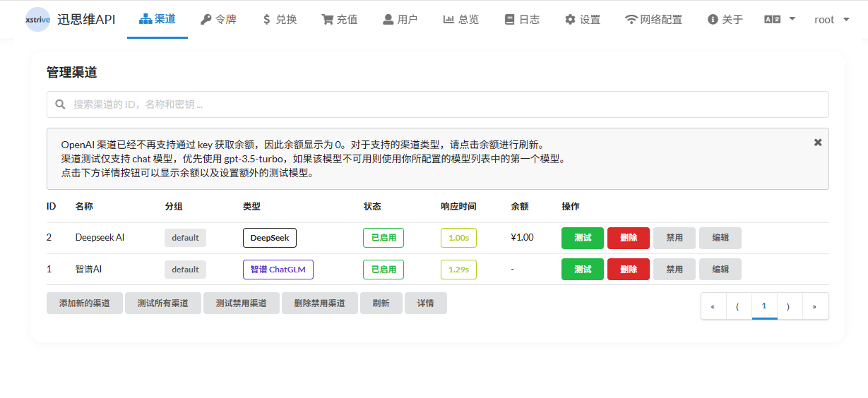Click the 1.29s response time label
Screen dimensions: 868x398
click(x=458, y=269)
